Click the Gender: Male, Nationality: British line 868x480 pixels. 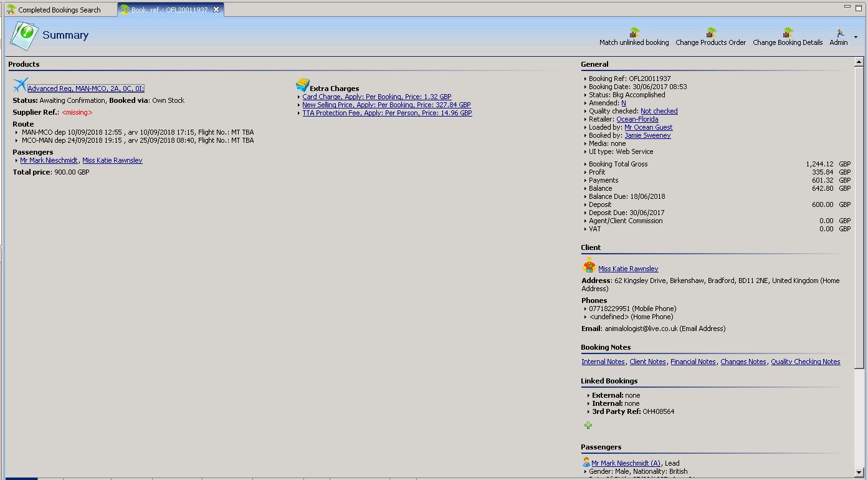[x=638, y=472]
